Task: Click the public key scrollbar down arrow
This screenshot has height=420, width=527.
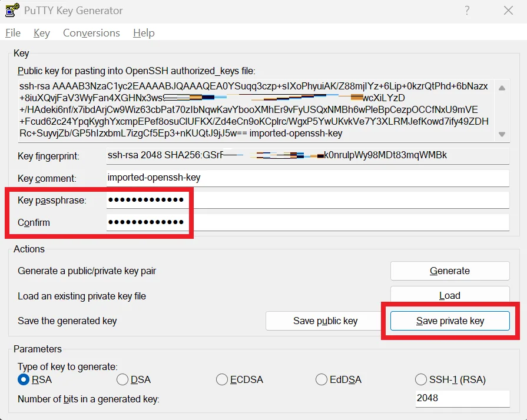Action: coord(502,134)
